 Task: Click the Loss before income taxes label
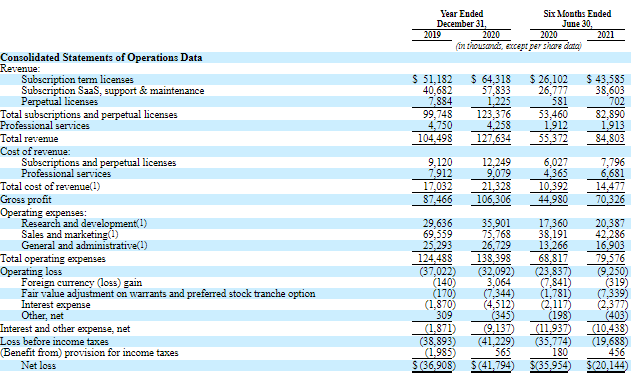(55, 342)
